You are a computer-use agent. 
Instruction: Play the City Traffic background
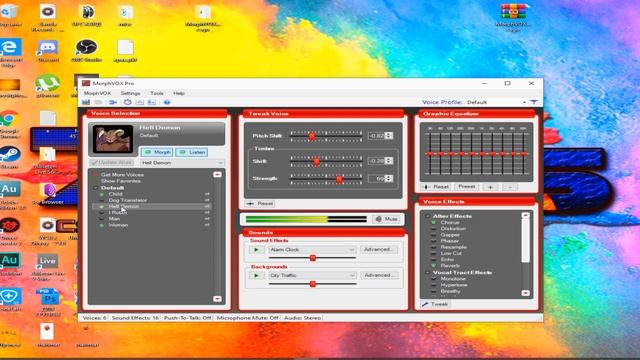(256, 276)
